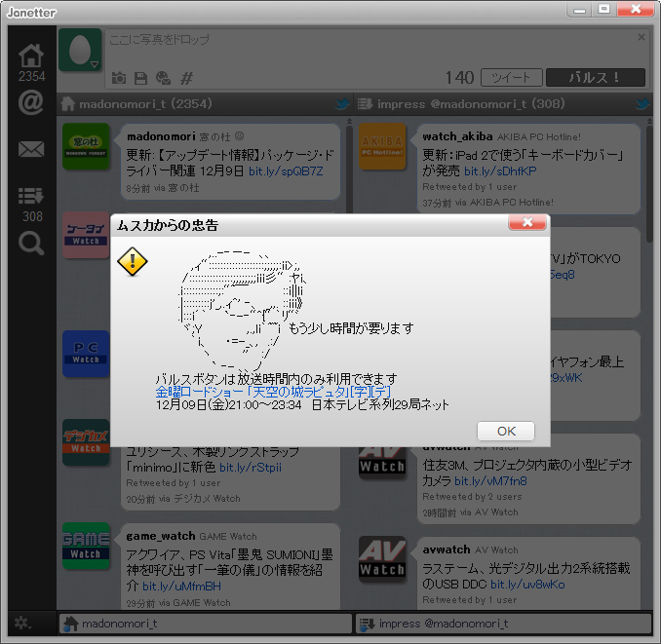Click 8分前 via 窓の杜 timestamp
661x644 pixels.
pos(163,188)
